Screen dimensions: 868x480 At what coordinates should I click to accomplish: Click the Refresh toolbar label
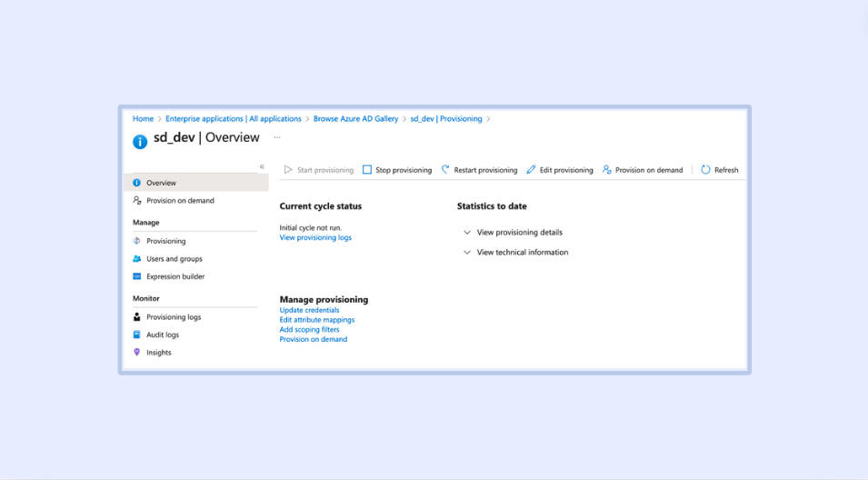tap(726, 170)
